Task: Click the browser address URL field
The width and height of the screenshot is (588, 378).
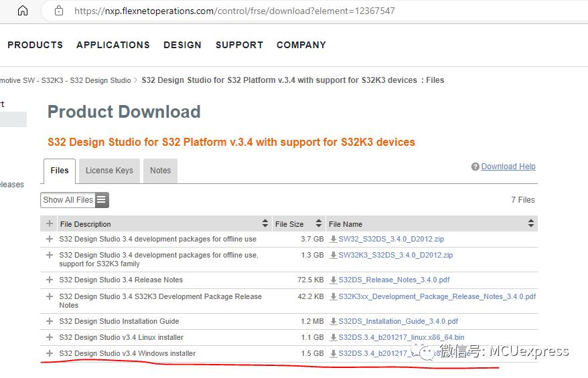Action: (x=234, y=11)
